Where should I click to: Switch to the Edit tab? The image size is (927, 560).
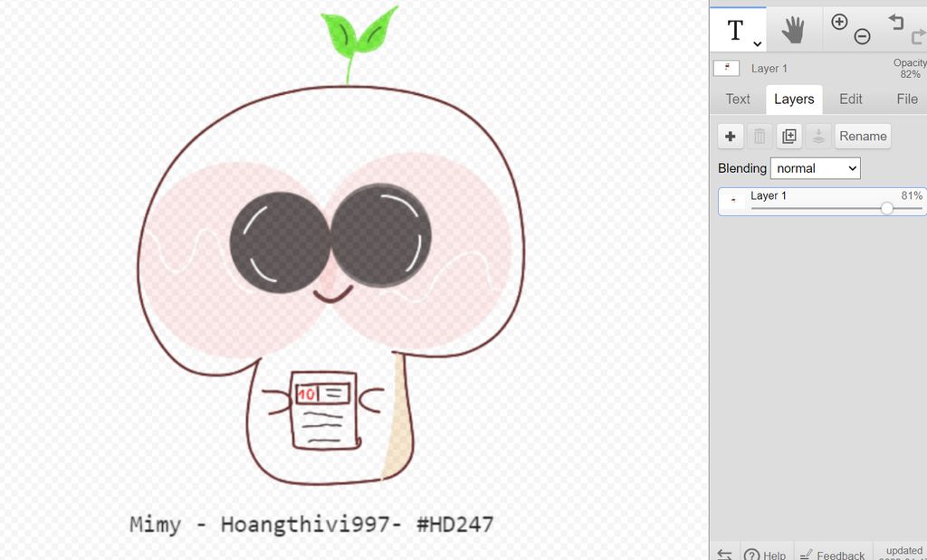coord(851,99)
